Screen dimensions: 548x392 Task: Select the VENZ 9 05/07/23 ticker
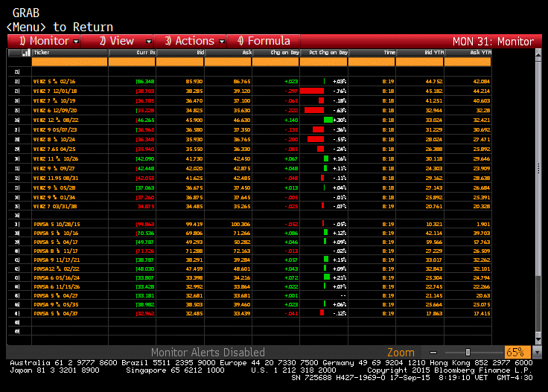tap(55, 130)
